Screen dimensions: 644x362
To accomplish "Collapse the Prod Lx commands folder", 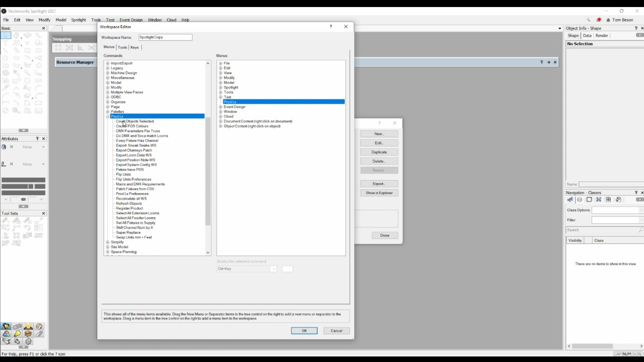I will click(108, 116).
